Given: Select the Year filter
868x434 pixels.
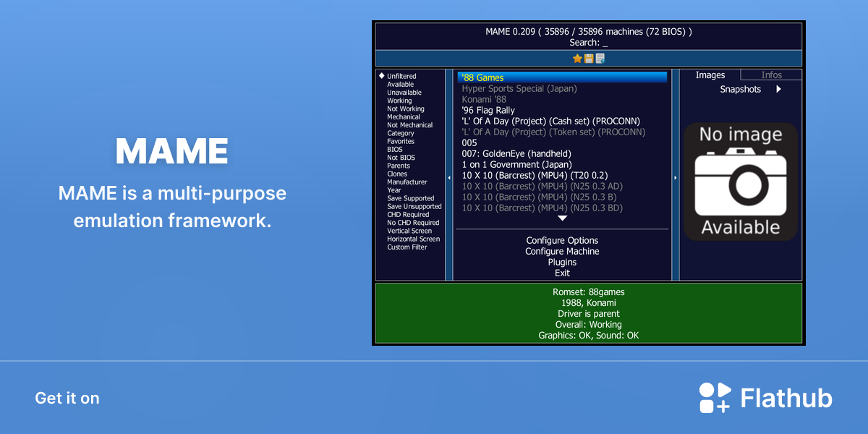Looking at the screenshot, I should click(393, 190).
